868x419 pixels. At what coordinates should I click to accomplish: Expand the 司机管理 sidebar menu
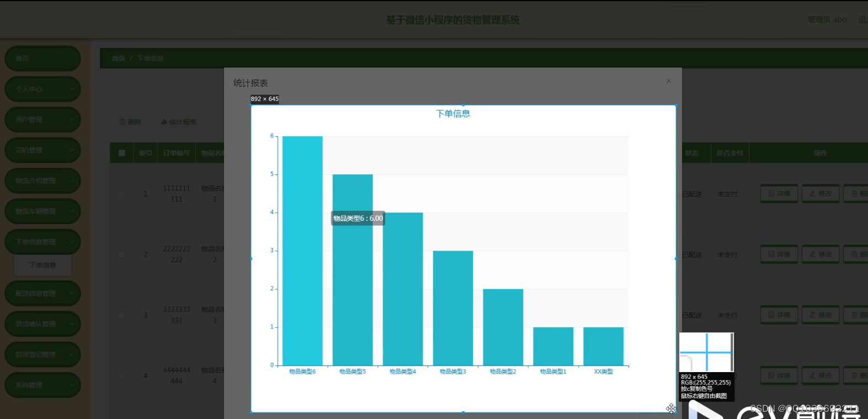point(42,150)
